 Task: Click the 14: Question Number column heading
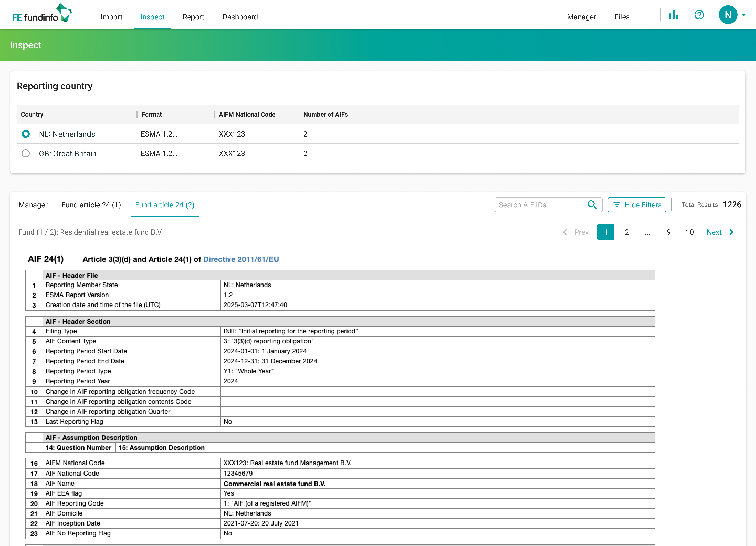coord(78,448)
